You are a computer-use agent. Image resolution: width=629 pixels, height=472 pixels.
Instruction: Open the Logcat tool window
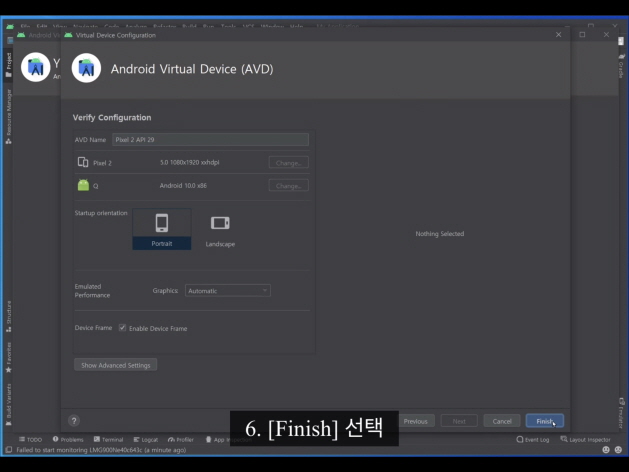coord(146,440)
